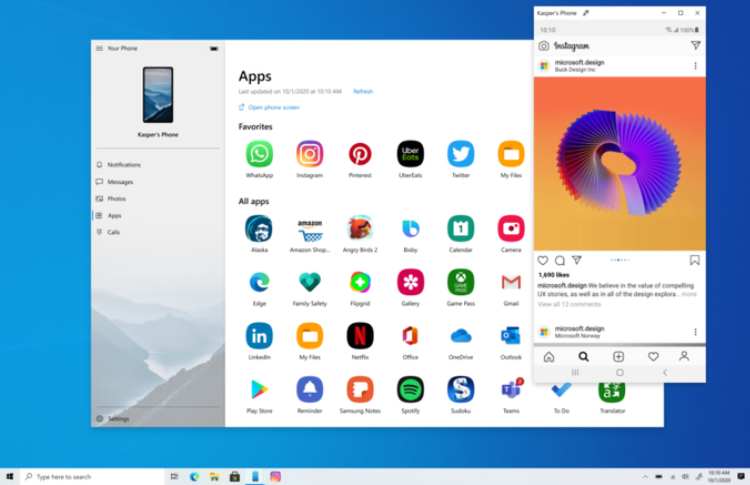The height and width of the screenshot is (485, 750).
Task: Launch Xbox Game Pass app
Action: 461,282
